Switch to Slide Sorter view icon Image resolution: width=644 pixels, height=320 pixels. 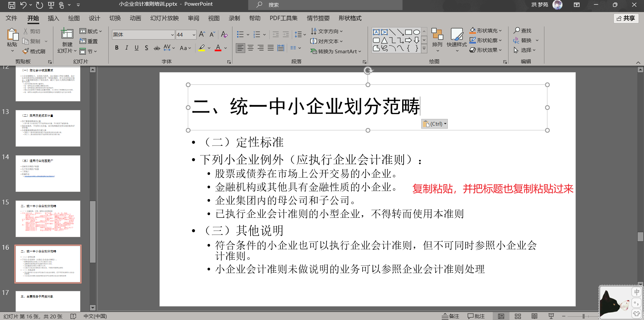(x=518, y=316)
